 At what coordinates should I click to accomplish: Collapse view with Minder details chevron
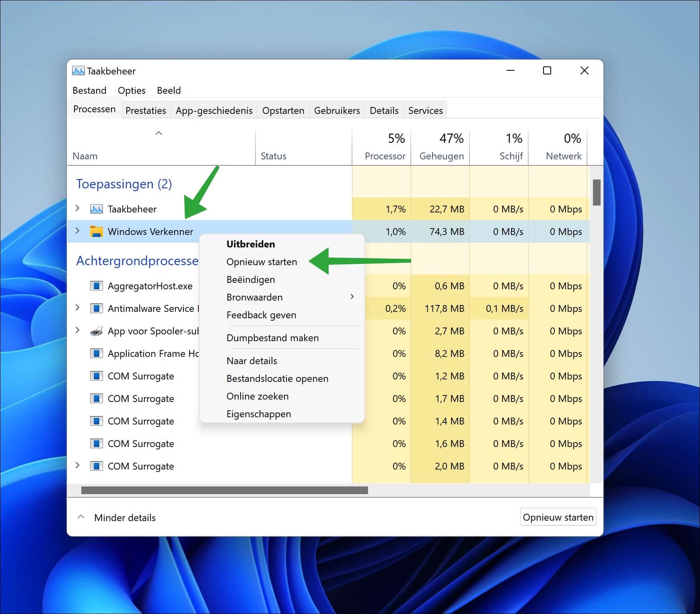coord(81,517)
